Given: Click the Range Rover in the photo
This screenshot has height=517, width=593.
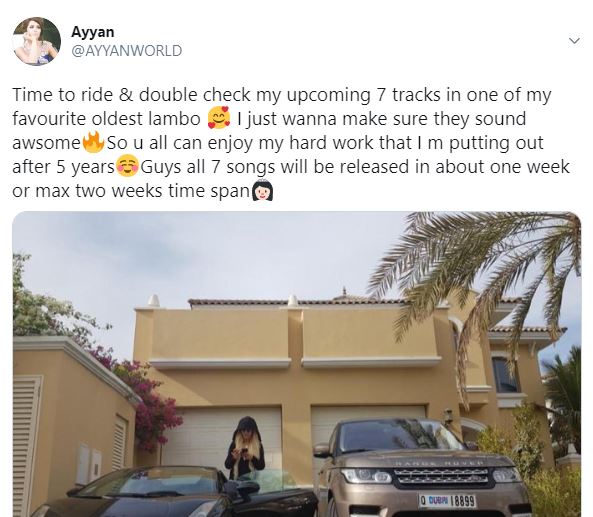Looking at the screenshot, I should pos(424,467).
